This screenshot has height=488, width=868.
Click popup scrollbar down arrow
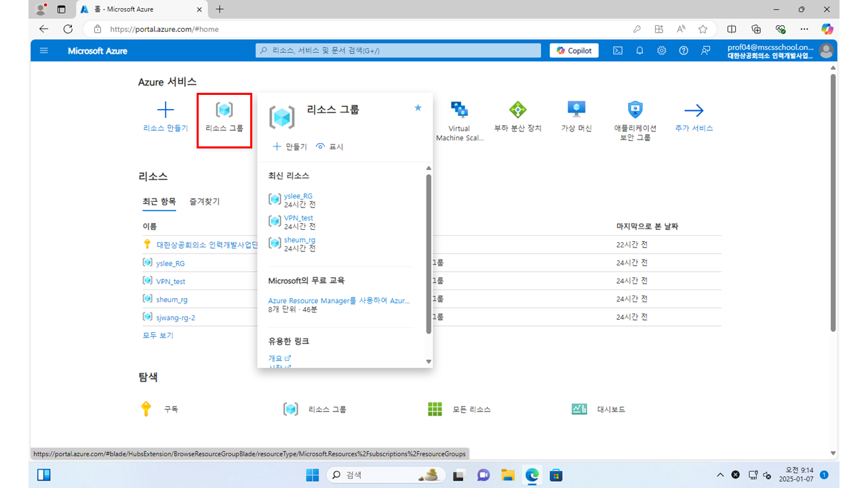[429, 361]
